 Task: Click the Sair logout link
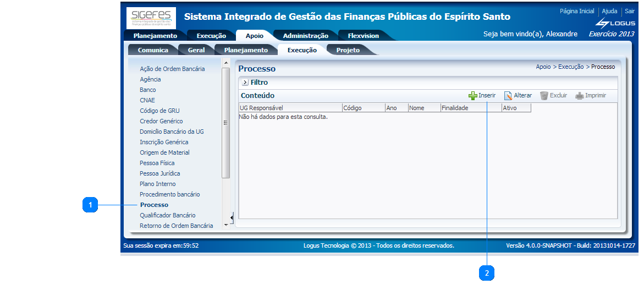(629, 11)
